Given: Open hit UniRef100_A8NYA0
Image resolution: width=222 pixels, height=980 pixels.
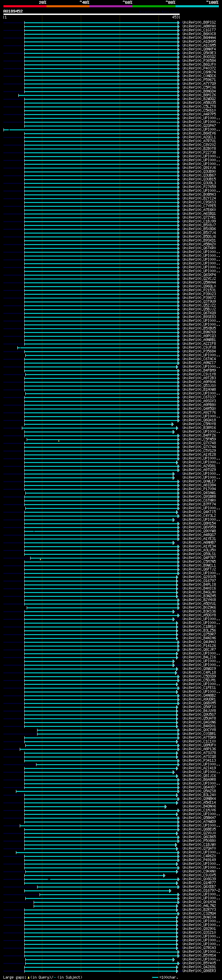Looking at the screenshot, I should [199, 27].
